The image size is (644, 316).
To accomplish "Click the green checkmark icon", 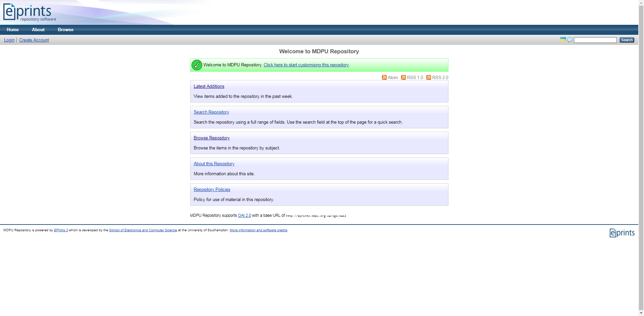I will [x=197, y=65].
